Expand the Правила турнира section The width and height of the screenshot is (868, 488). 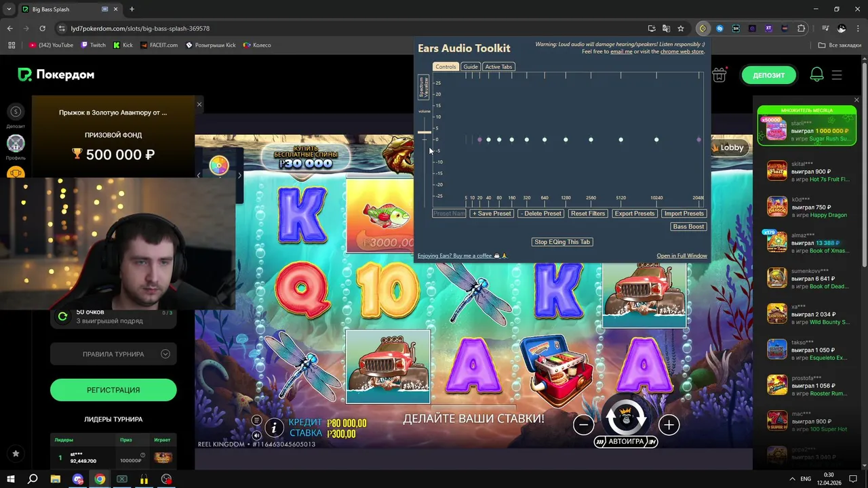click(x=113, y=354)
